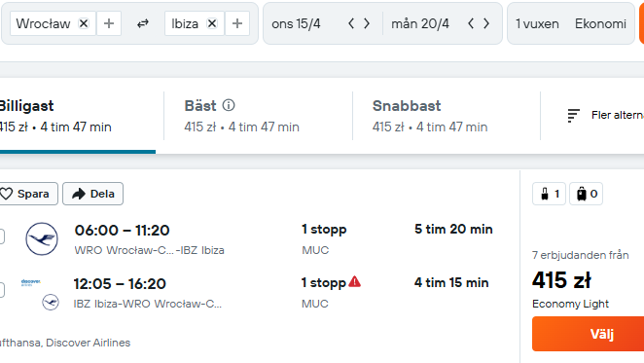Go to next day for ons 15/4
Screen dimensions: 644x363
[x=367, y=23]
